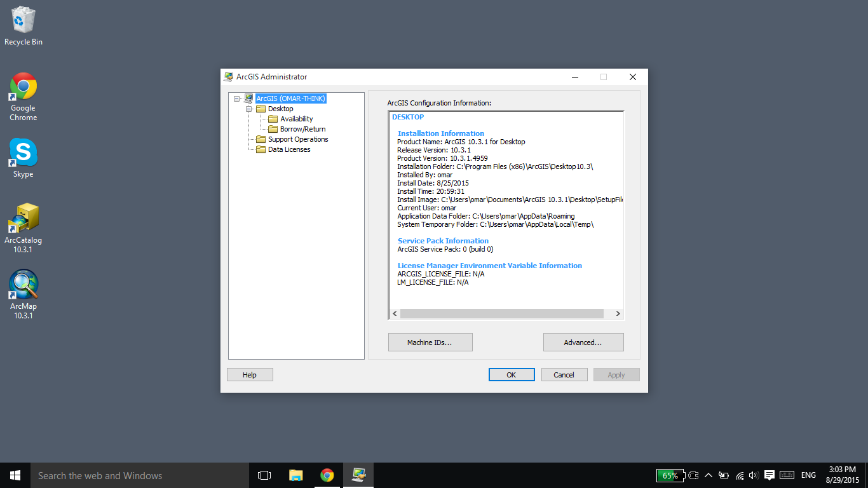Confirm with the OK button

pyautogui.click(x=512, y=375)
